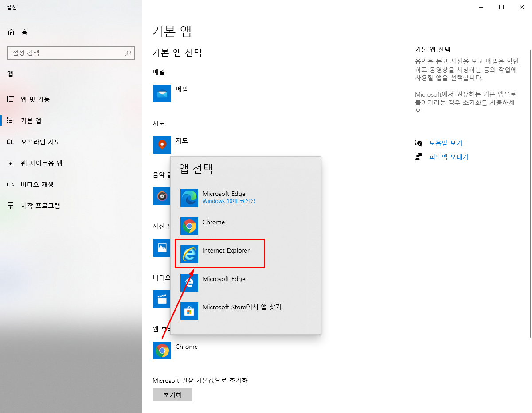Click the Send feedback person icon
The image size is (532, 413).
pos(419,157)
